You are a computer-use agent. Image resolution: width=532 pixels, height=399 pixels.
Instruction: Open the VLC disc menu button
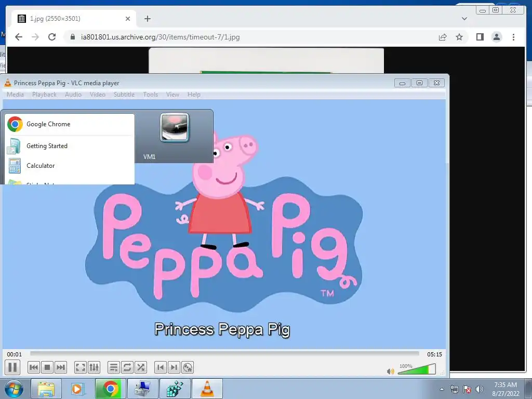187,367
